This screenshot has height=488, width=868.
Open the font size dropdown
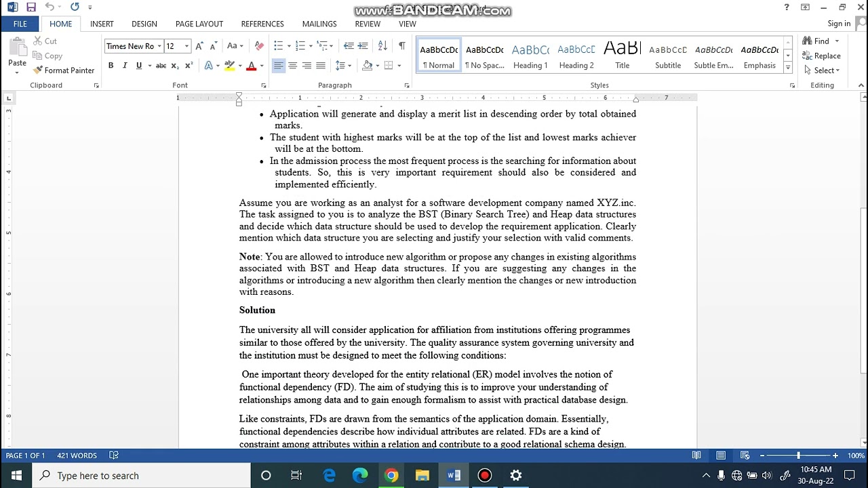click(x=186, y=46)
